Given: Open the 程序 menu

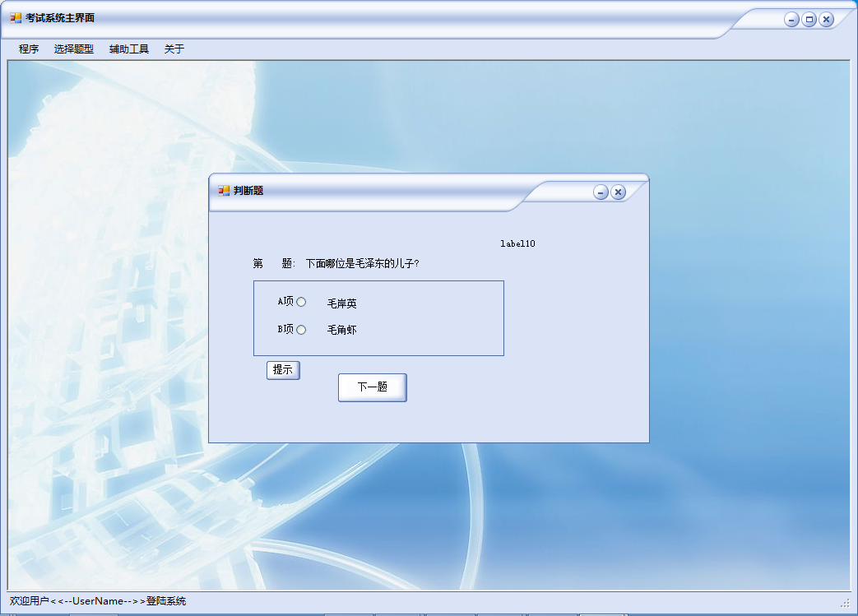Looking at the screenshot, I should [x=29, y=49].
